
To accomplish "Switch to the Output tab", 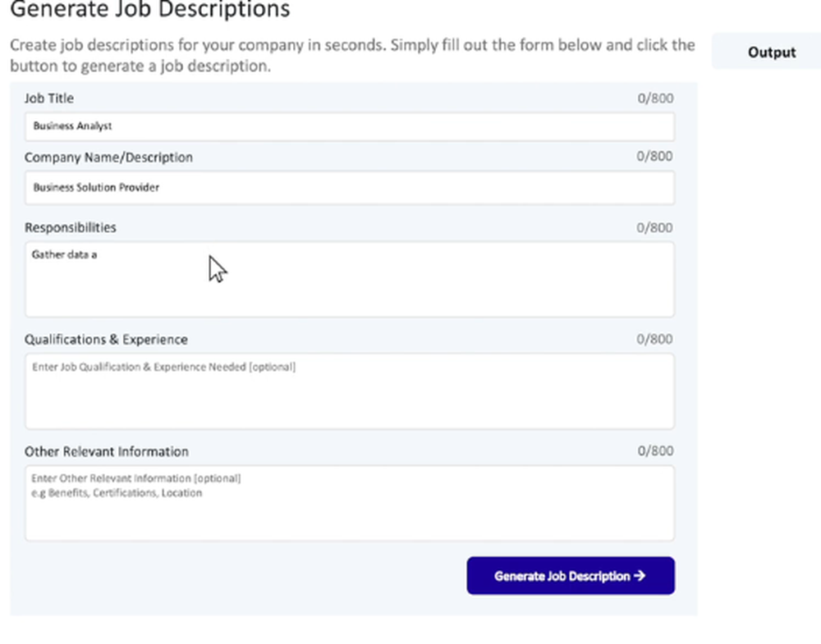I will pos(771,53).
